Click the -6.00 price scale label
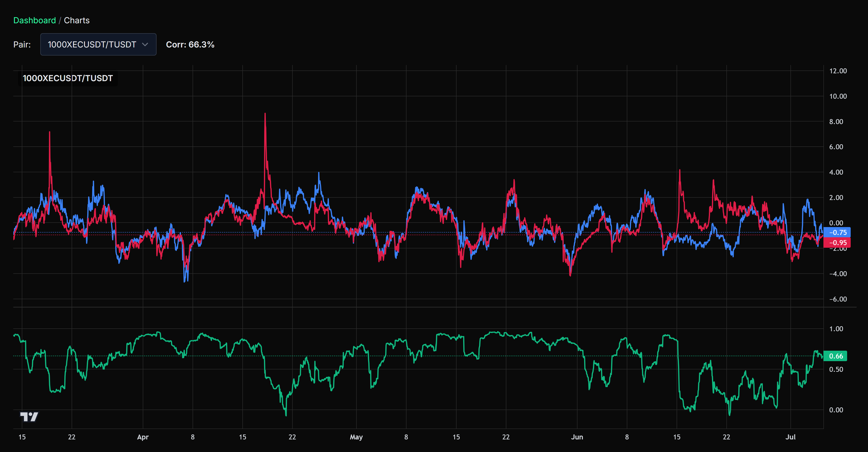This screenshot has width=868, height=452. [x=838, y=299]
